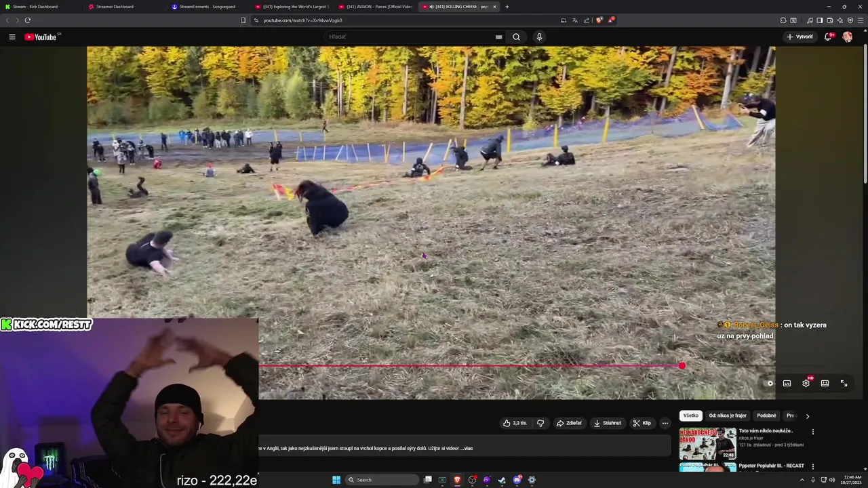
Task: Select the Od: nikos je frajer chip
Action: coord(728,415)
